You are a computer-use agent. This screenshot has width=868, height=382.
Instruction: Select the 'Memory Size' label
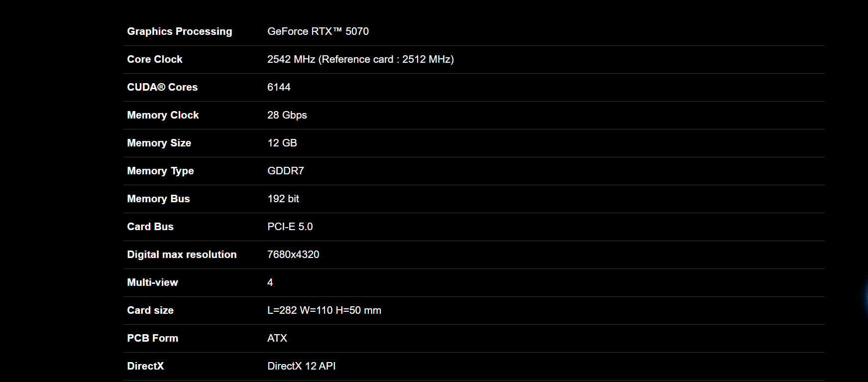[159, 143]
